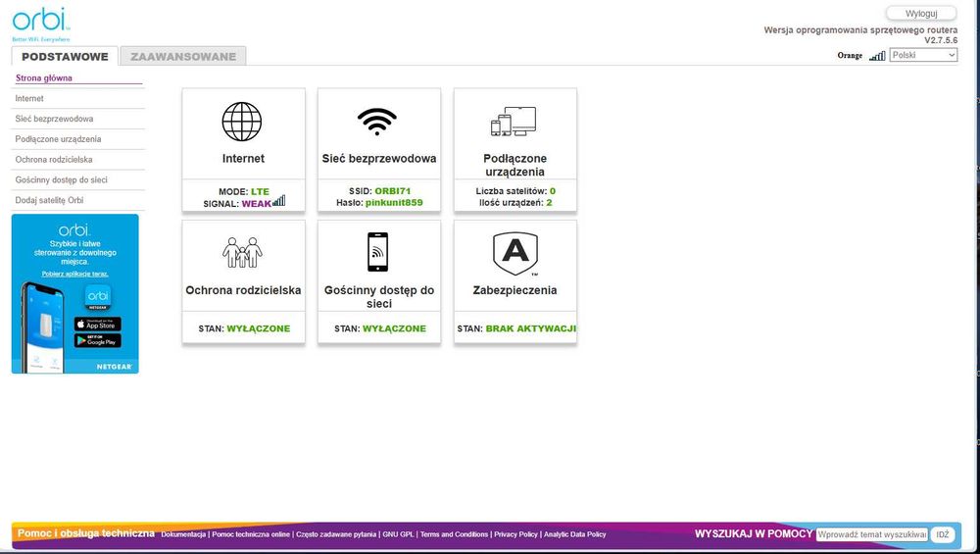Image resolution: width=980 pixels, height=554 pixels.
Task: Click the Wyloguj button
Action: pos(921,13)
